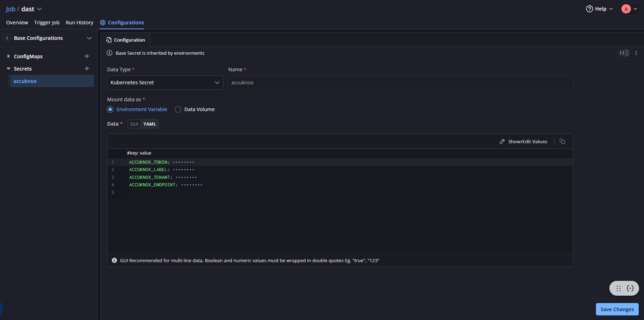Go to the Trigger Job tab
Viewport: 644px width, 320px height.
(x=47, y=23)
